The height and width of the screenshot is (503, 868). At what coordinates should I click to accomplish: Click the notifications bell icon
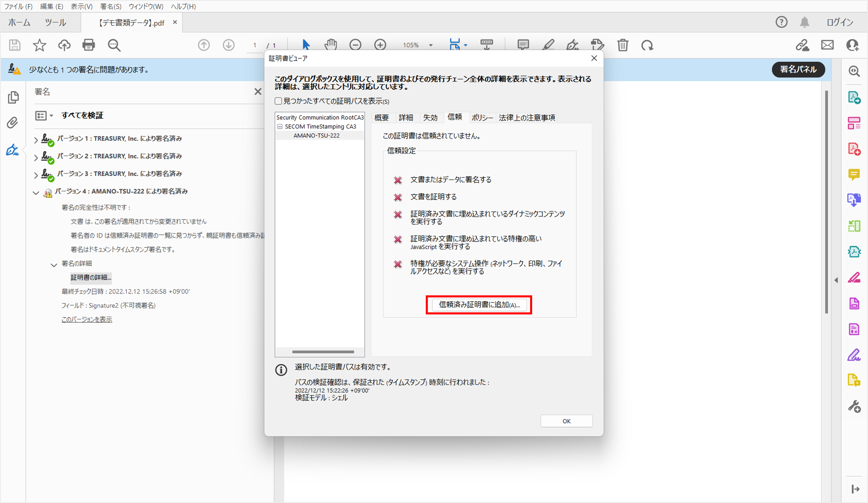pos(804,22)
